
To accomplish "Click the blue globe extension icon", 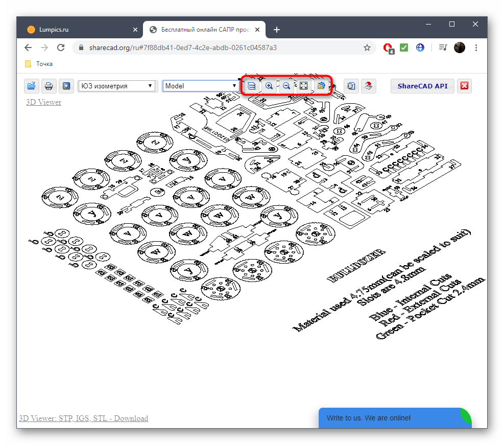I will point(420,48).
